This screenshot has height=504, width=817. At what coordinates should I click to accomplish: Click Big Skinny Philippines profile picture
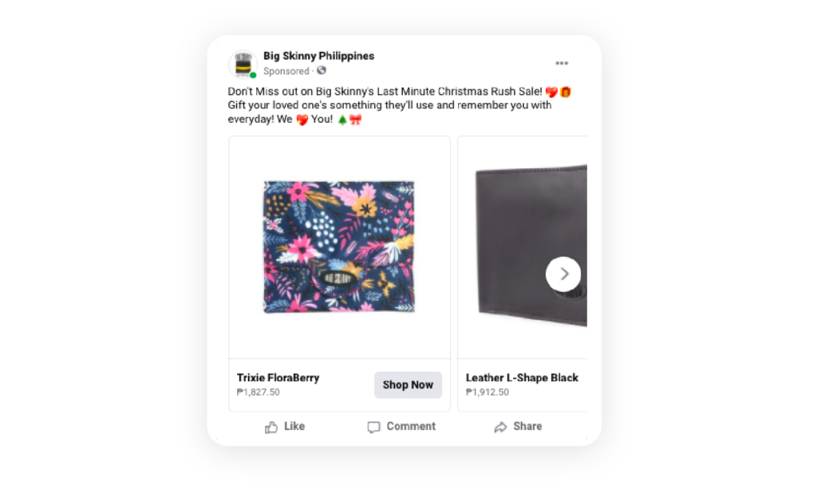click(243, 64)
